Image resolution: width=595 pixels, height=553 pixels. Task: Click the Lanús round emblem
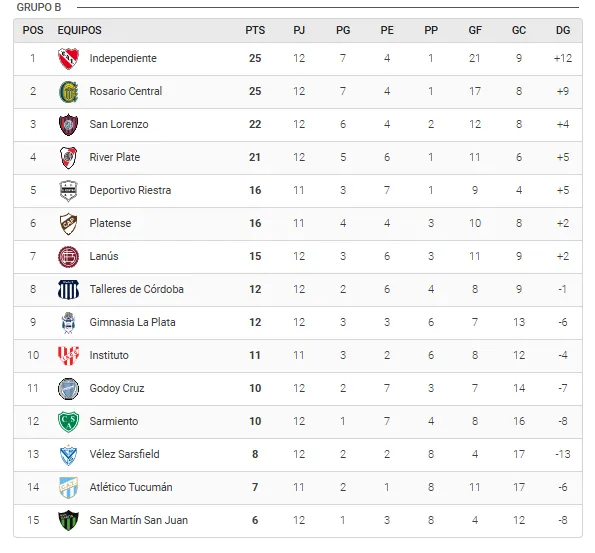pyautogui.click(x=68, y=257)
